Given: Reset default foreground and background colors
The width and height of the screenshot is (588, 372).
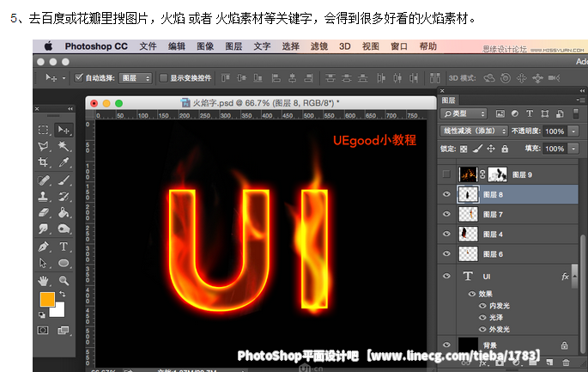Looking at the screenshot, I should pos(42,314).
